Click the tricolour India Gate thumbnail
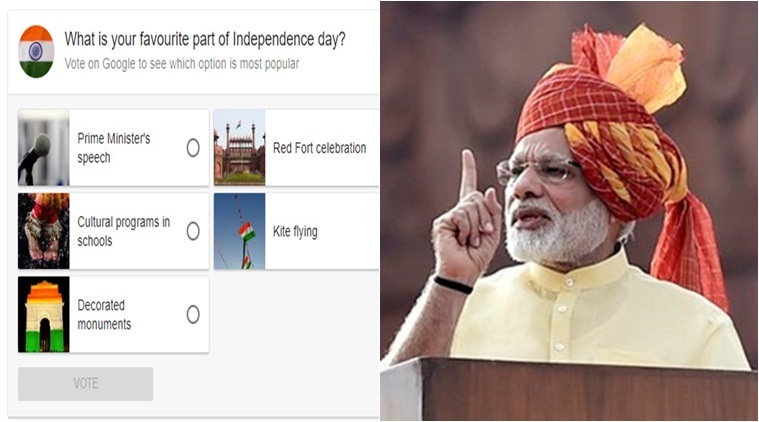 (x=44, y=314)
